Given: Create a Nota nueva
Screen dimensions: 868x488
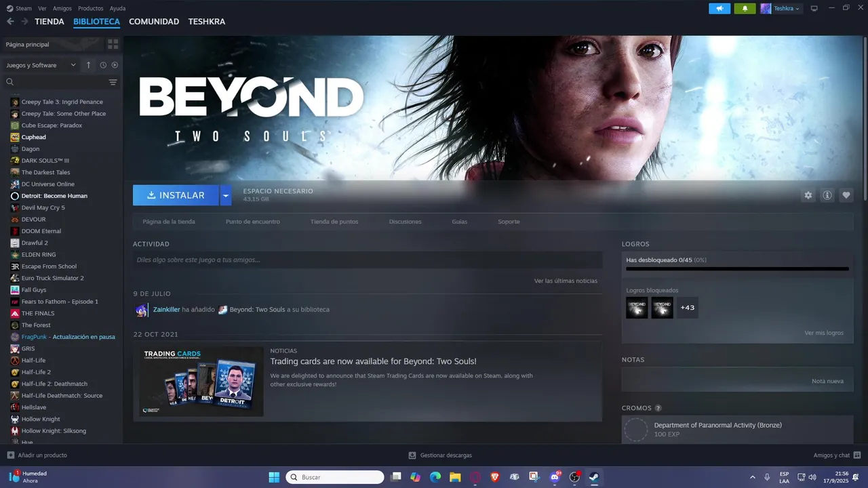Looking at the screenshot, I should pos(827,381).
